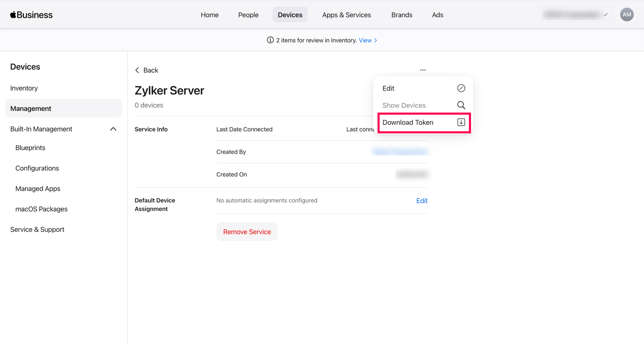Click the Edit circle-slash icon in menu
This screenshot has width=644, height=344.
(x=461, y=88)
